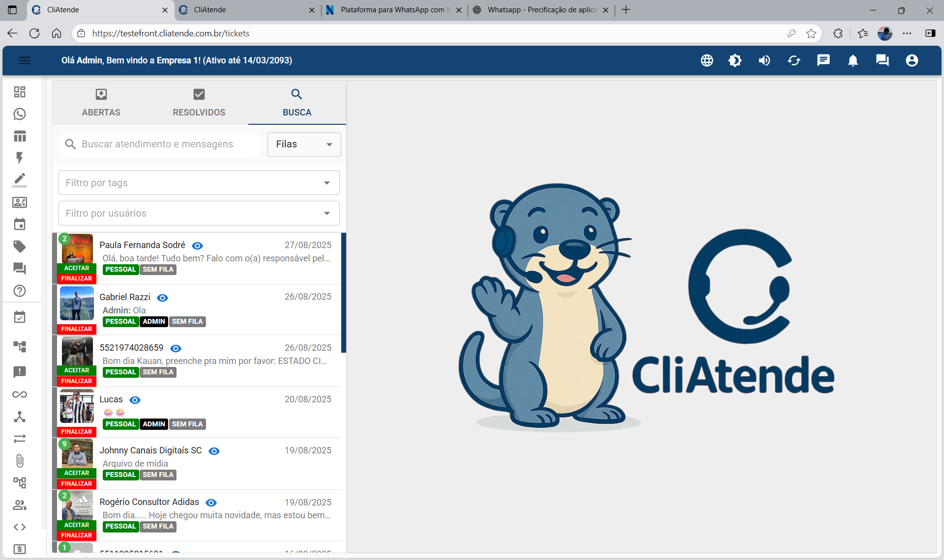The image size is (944, 560).
Task: Open the user account profile icon
Action: (912, 60)
